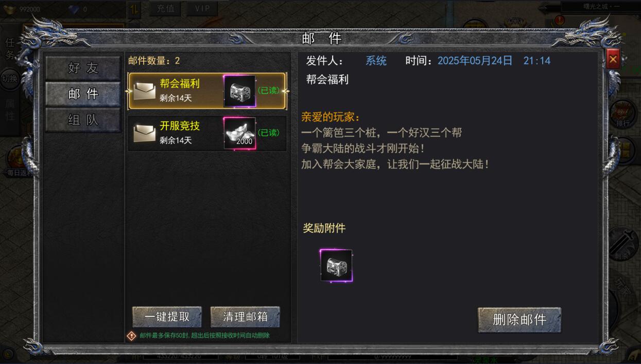The height and width of the screenshot is (364, 641).
Task: Open the 充值 recharge menu
Action: [165, 9]
